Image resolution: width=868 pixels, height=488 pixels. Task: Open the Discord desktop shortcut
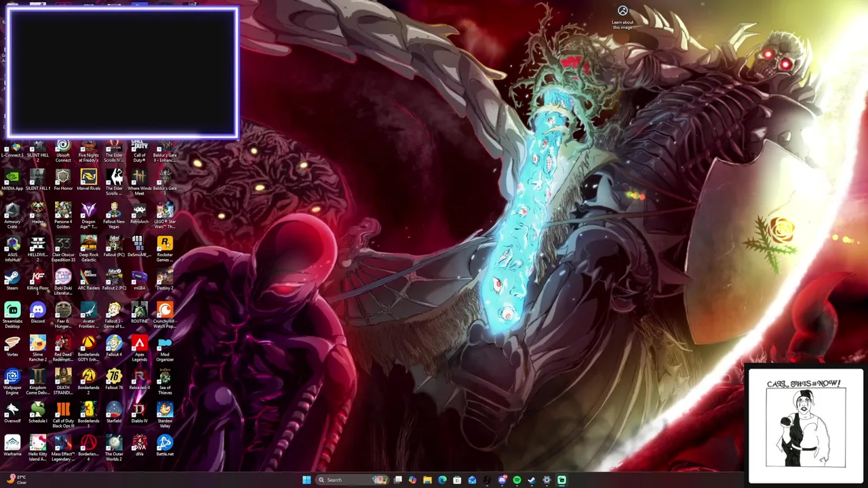point(37,314)
